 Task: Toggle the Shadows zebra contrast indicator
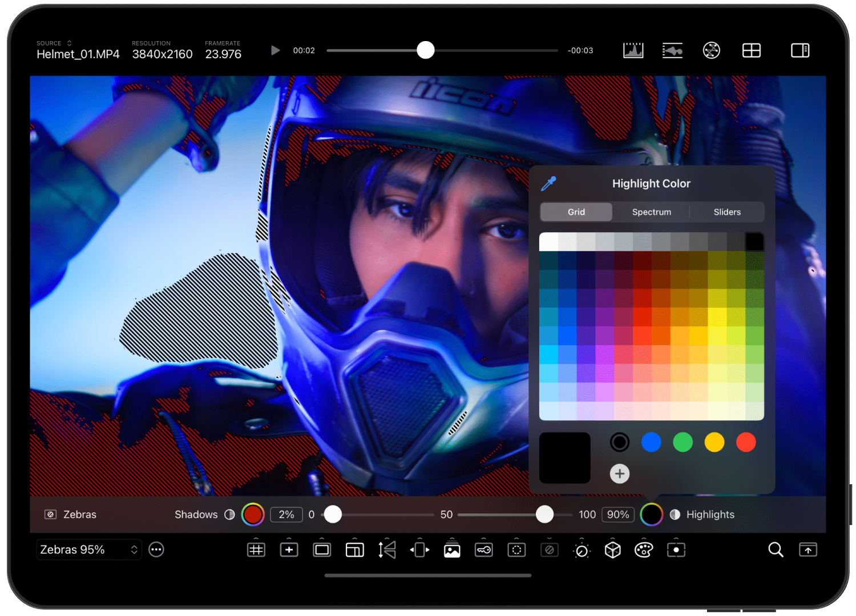[230, 514]
